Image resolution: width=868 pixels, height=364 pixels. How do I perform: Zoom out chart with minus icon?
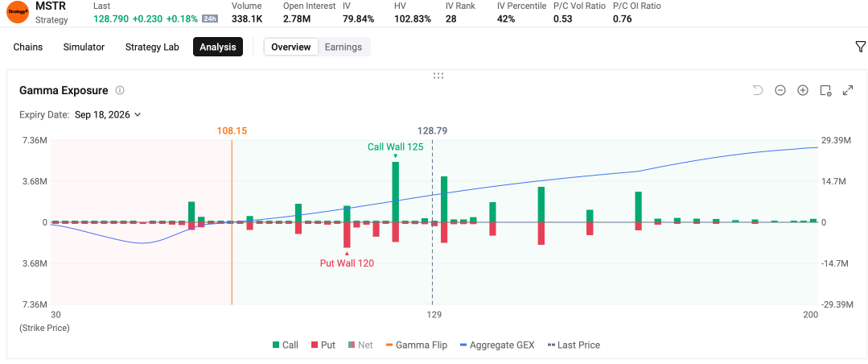pyautogui.click(x=780, y=90)
